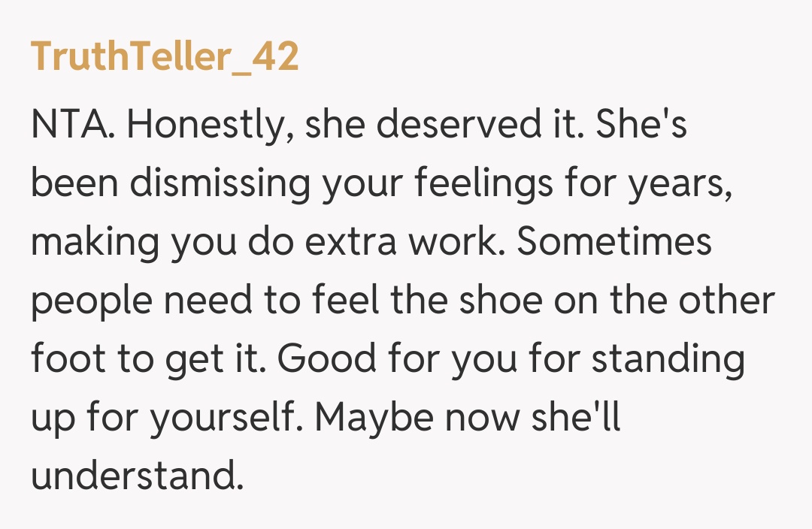Click the word "standing" in the comment
Screen dimensions: 812x529
coord(668,359)
